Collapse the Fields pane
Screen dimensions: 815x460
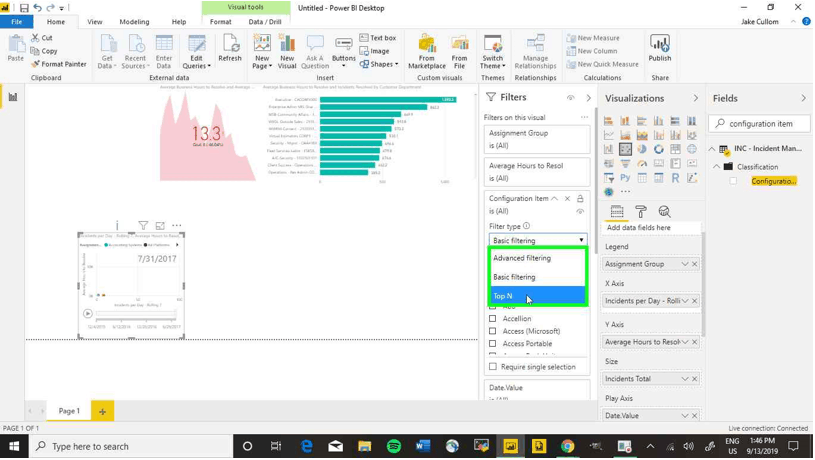[x=804, y=98]
